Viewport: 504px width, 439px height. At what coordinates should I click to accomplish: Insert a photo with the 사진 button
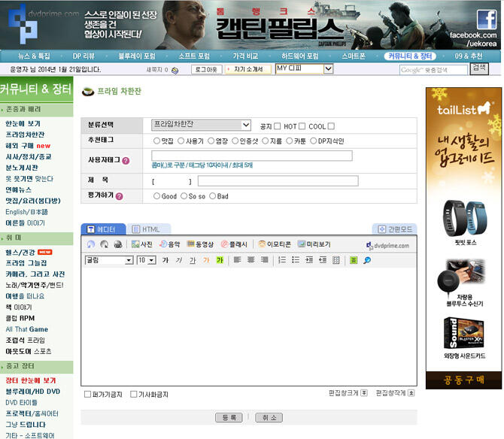coord(141,244)
